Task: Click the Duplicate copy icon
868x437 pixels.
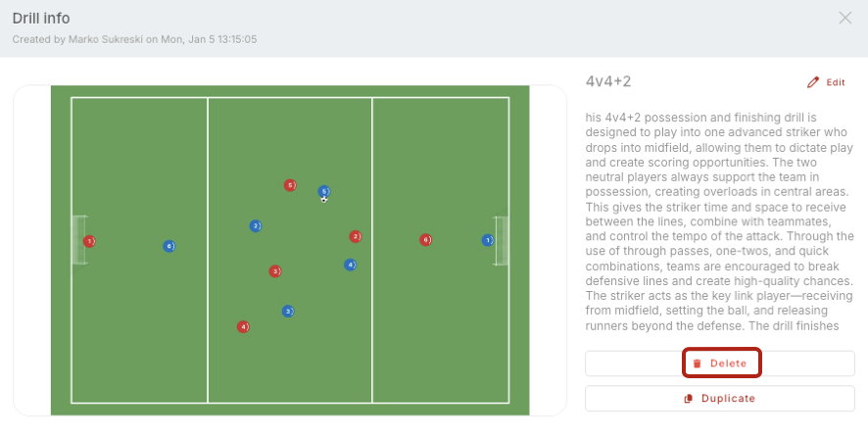Action: [689, 399]
